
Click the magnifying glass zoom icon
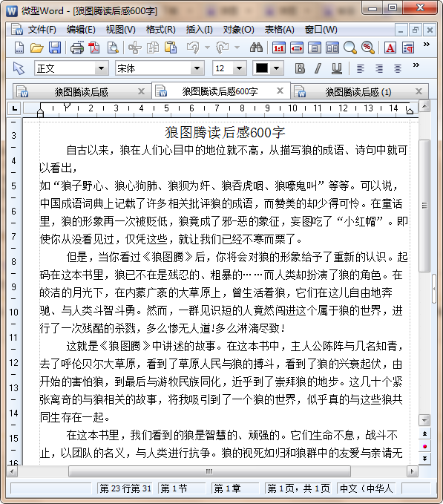coord(350,48)
